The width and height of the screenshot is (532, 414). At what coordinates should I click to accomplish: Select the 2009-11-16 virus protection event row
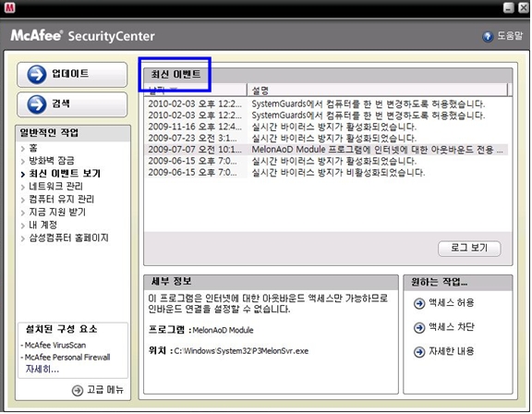[x=326, y=127]
